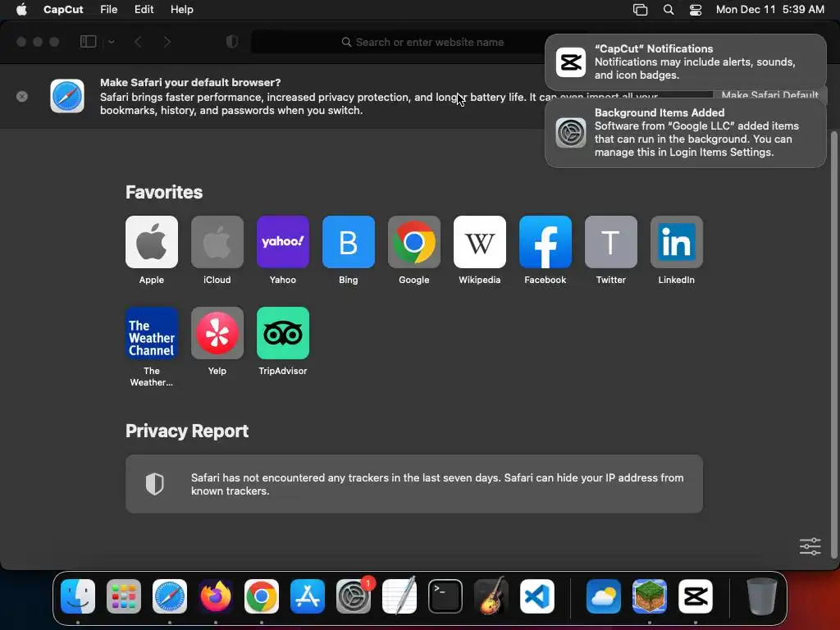Open Spotlight search in the menu bar
Viewport: 840px width, 630px height.
[669, 10]
